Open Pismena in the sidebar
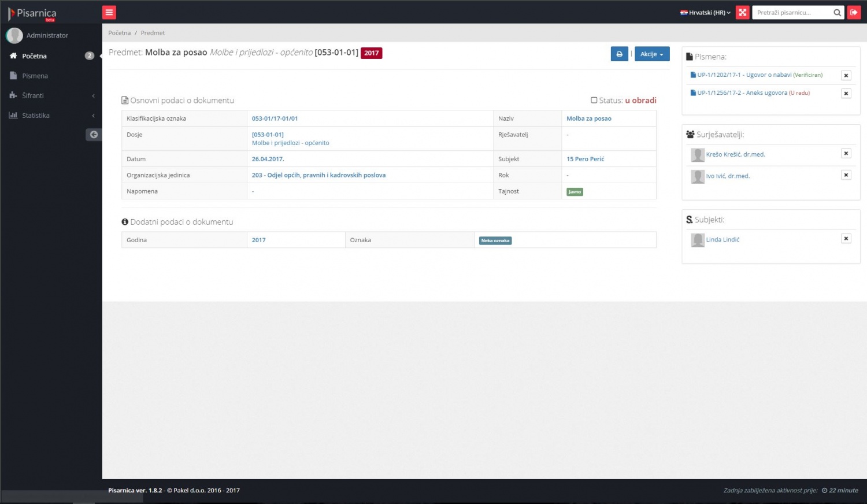Viewport: 867px width, 504px height. pos(51,76)
